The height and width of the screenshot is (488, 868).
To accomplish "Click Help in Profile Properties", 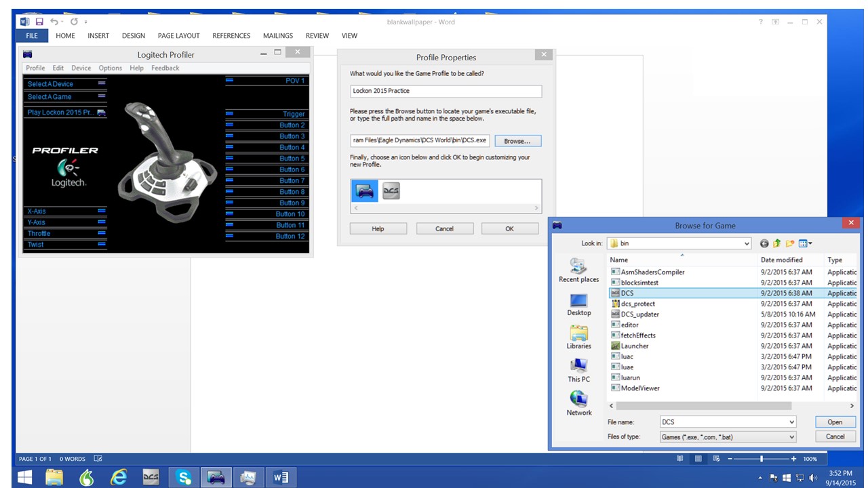I will click(378, 228).
